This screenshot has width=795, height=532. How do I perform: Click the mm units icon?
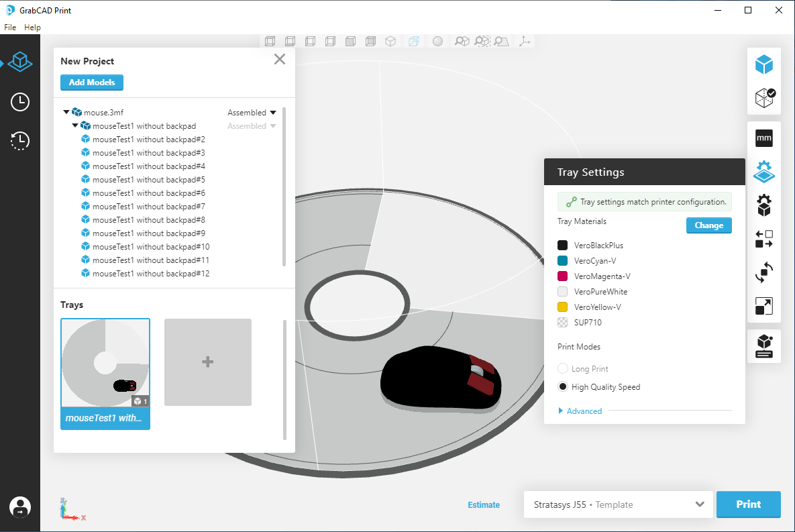764,138
